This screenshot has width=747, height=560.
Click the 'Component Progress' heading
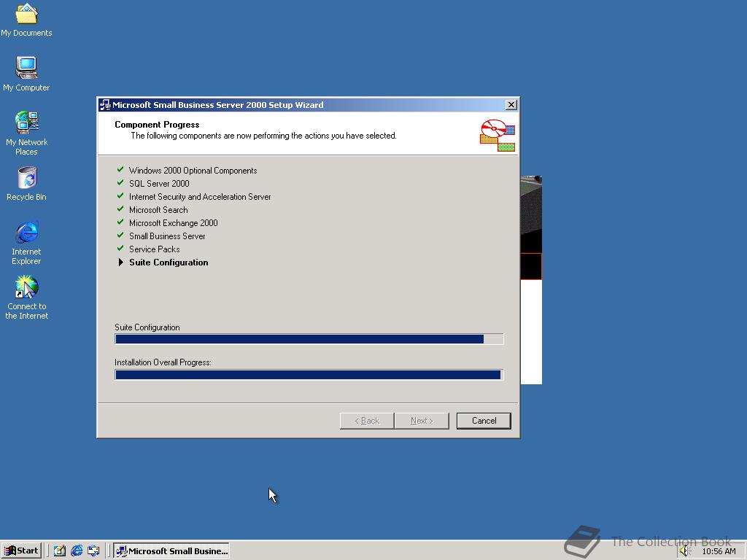[x=157, y=125]
